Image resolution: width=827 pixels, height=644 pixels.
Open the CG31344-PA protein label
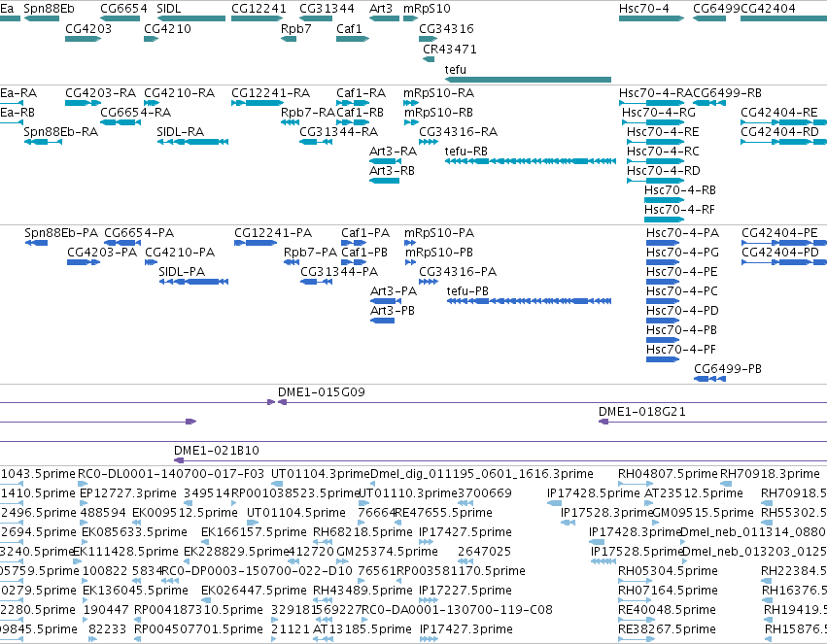339,272
